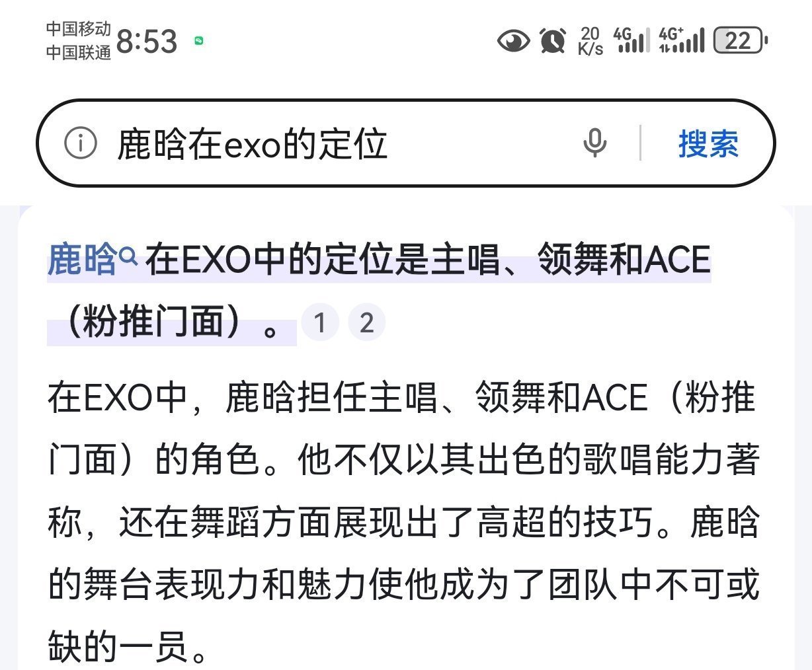Tap the eye comfort status icon
Viewport: 812px width, 670px height.
pyautogui.click(x=513, y=41)
